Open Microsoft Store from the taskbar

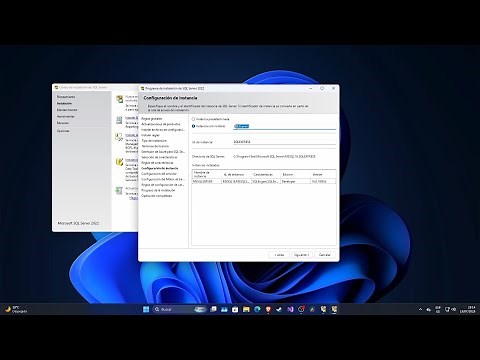click(235, 309)
